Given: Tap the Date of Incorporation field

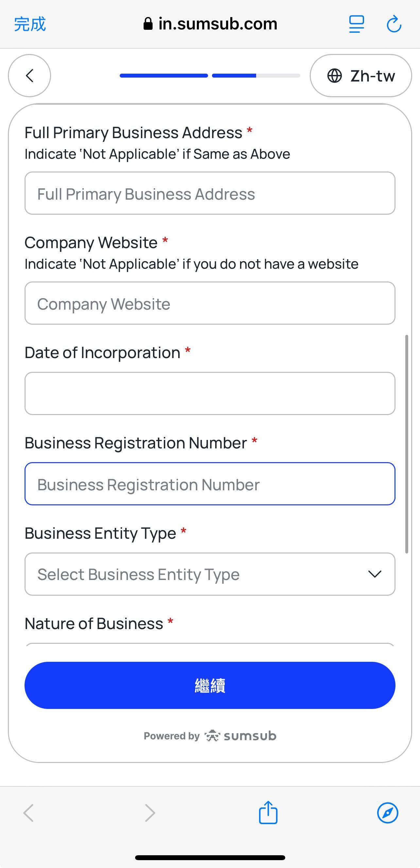Looking at the screenshot, I should point(209,393).
